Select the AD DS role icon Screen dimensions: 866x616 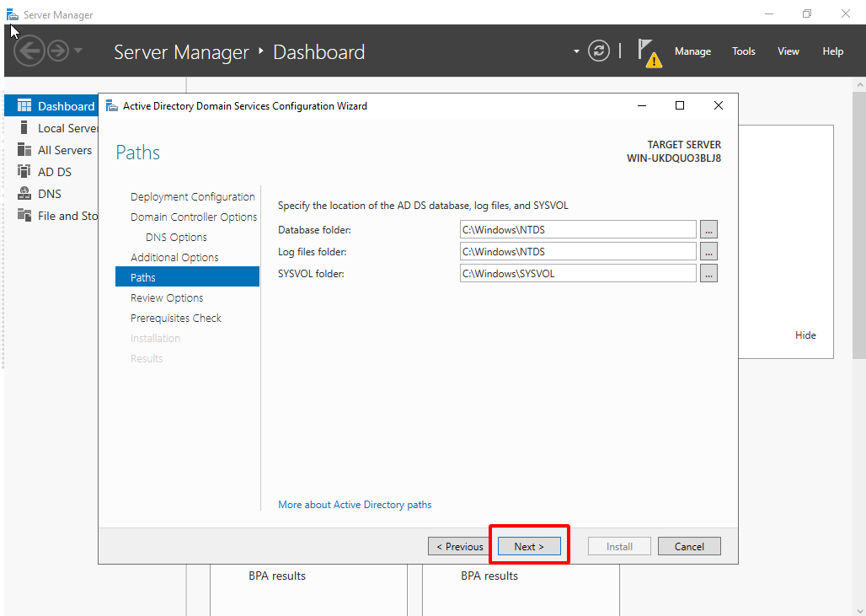(x=24, y=172)
